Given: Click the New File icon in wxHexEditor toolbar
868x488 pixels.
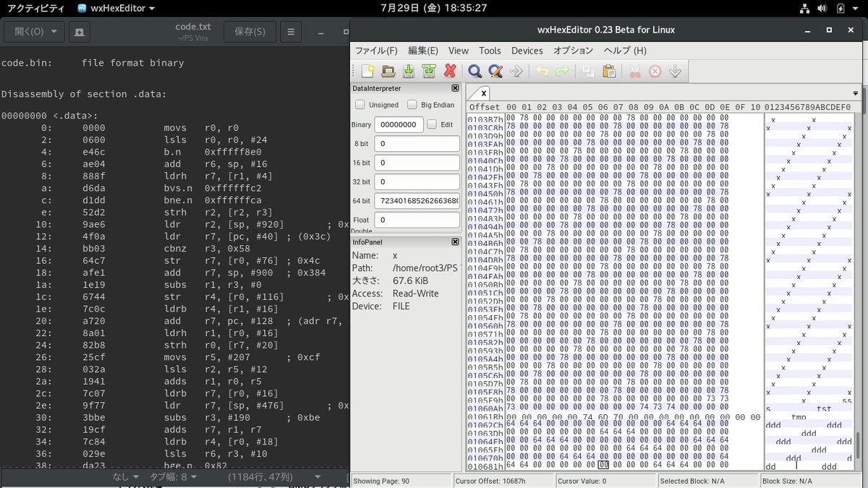Looking at the screenshot, I should pos(367,71).
